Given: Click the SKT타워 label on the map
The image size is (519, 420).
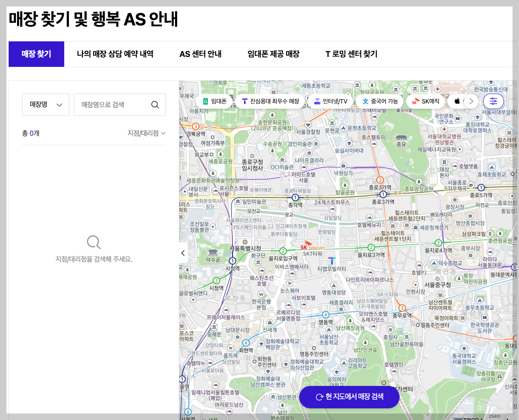Looking at the screenshot, I should (312, 254).
